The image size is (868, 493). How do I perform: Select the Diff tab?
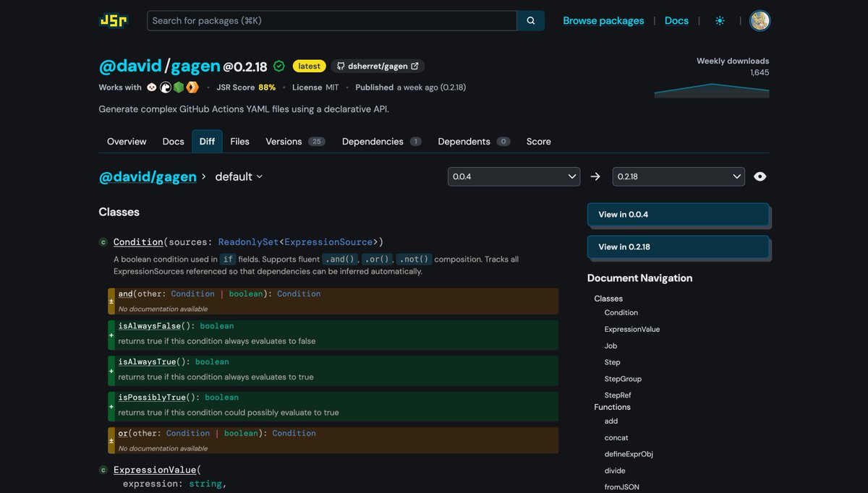[207, 142]
